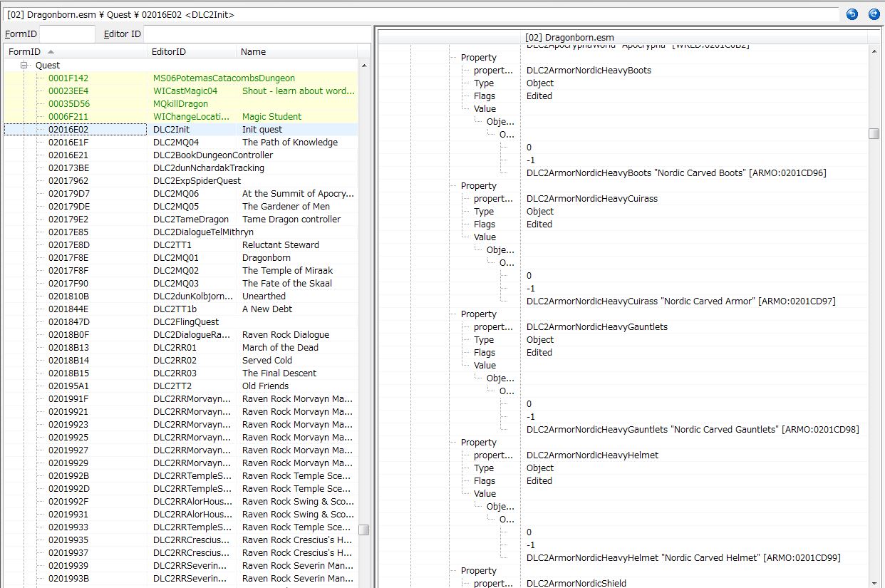Sort by the Name column header
This screenshot has width=885, height=588.
click(297, 51)
